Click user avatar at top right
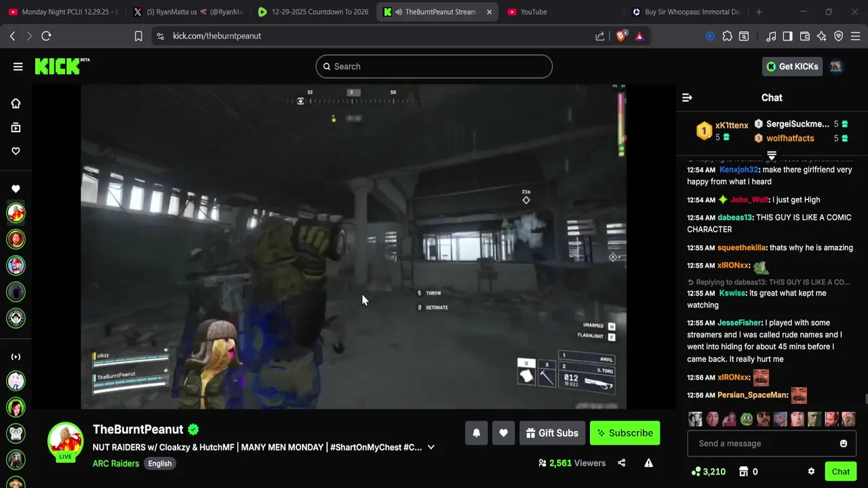This screenshot has height=488, width=868. click(836, 66)
